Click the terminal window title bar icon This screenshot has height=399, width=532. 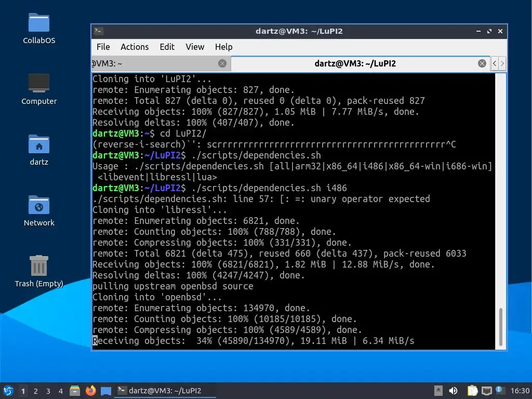pos(98,31)
